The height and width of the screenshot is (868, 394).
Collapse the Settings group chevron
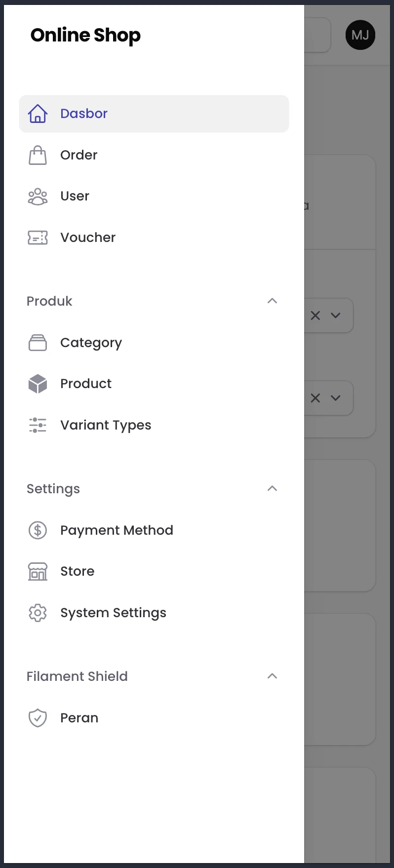272,488
